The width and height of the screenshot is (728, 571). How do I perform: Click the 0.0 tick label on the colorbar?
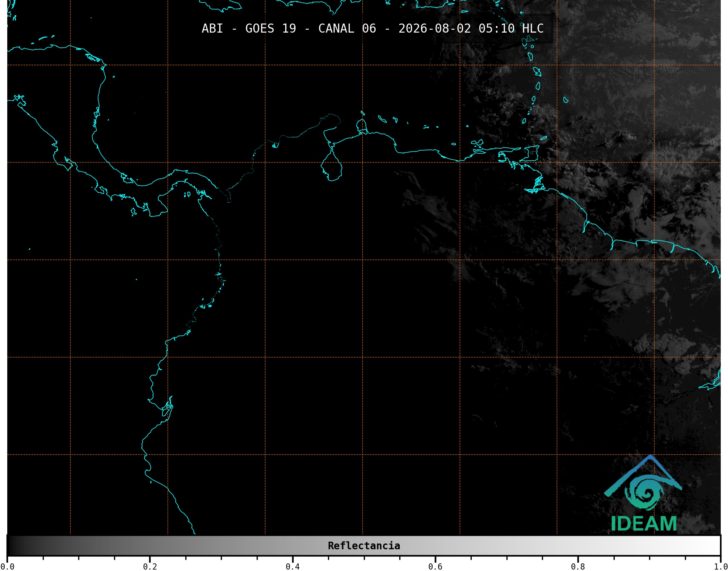coord(7,566)
